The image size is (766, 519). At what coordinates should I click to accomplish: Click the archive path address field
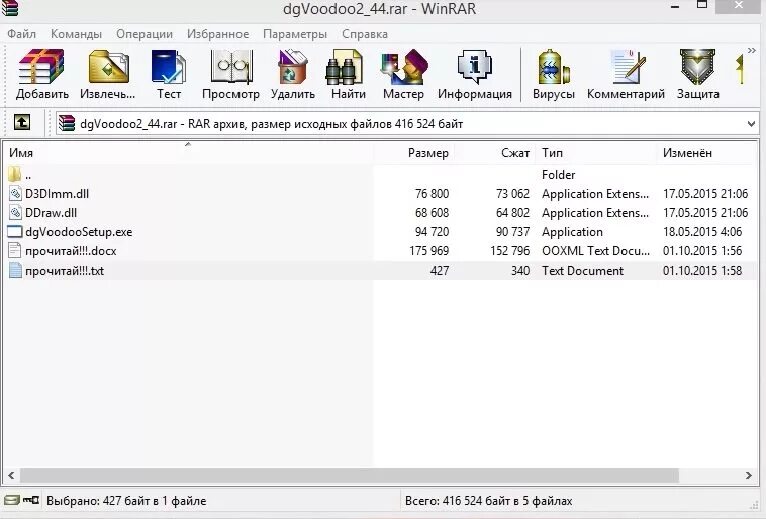(x=407, y=123)
